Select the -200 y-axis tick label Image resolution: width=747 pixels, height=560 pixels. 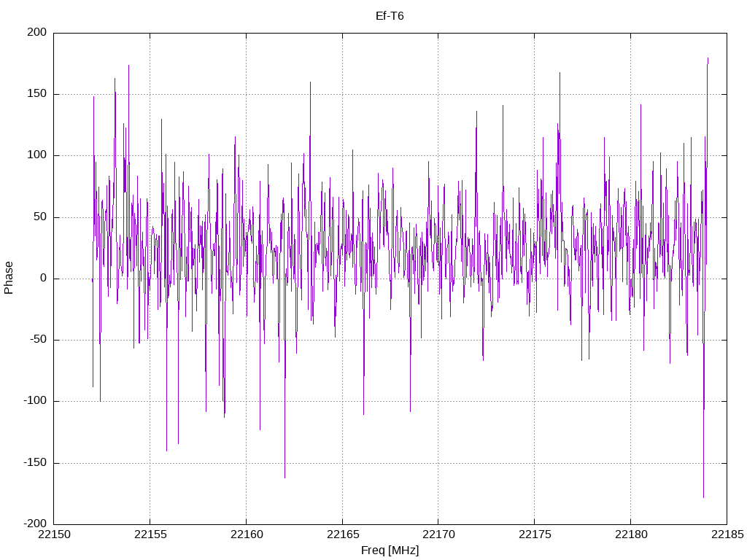(35, 524)
